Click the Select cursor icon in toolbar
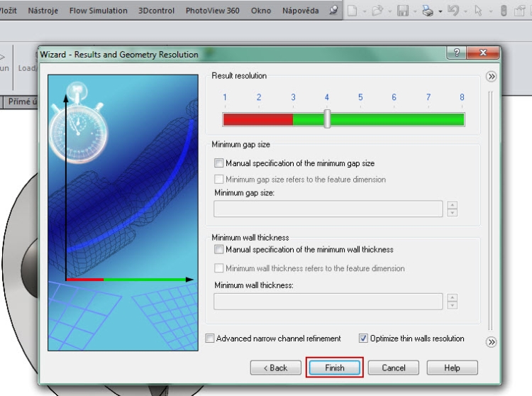The width and height of the screenshot is (532, 396). coord(478,11)
